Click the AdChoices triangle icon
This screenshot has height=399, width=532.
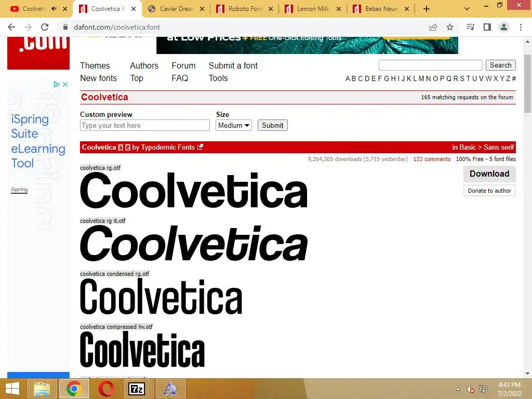click(x=57, y=84)
